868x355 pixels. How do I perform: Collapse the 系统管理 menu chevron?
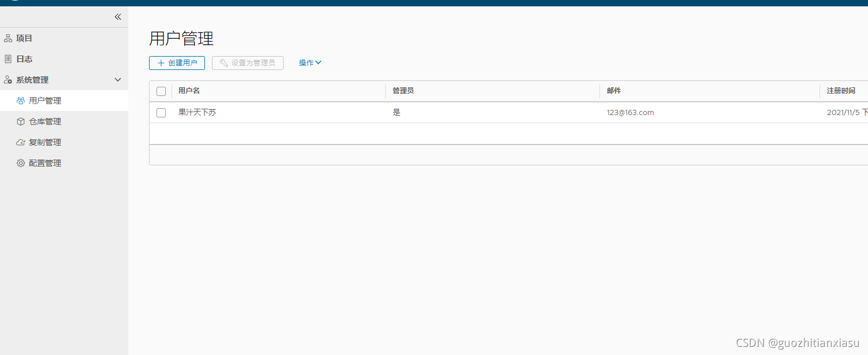(118, 80)
